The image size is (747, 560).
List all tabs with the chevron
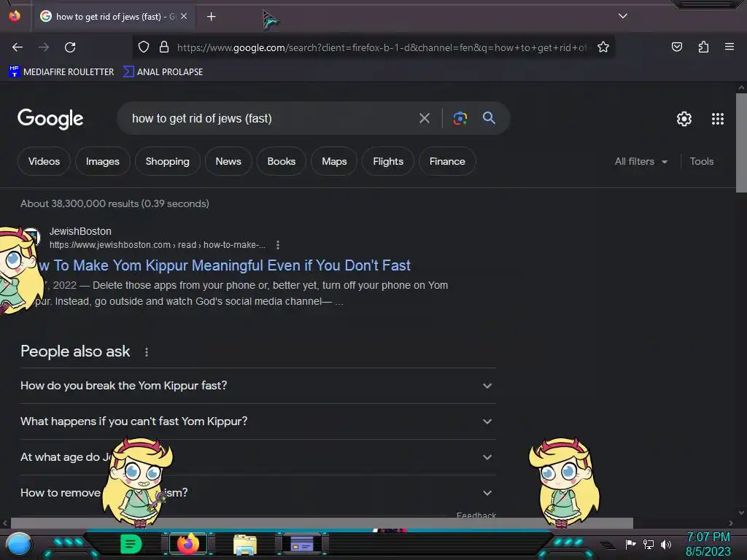coord(623,16)
